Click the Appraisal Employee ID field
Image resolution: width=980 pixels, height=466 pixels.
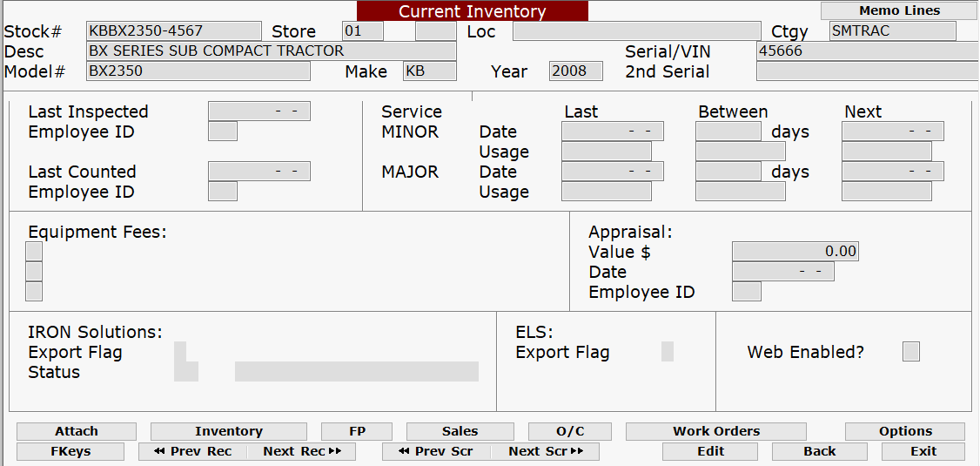click(747, 292)
